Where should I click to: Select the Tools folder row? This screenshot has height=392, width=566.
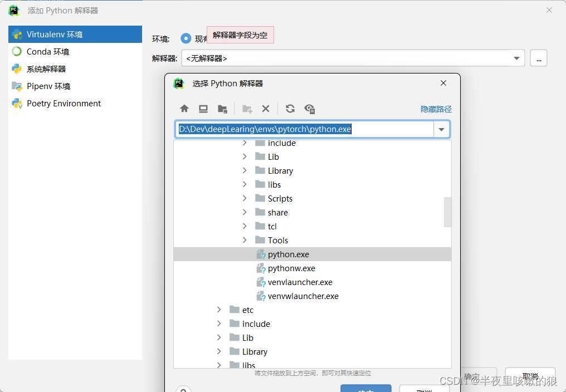[x=312, y=241]
